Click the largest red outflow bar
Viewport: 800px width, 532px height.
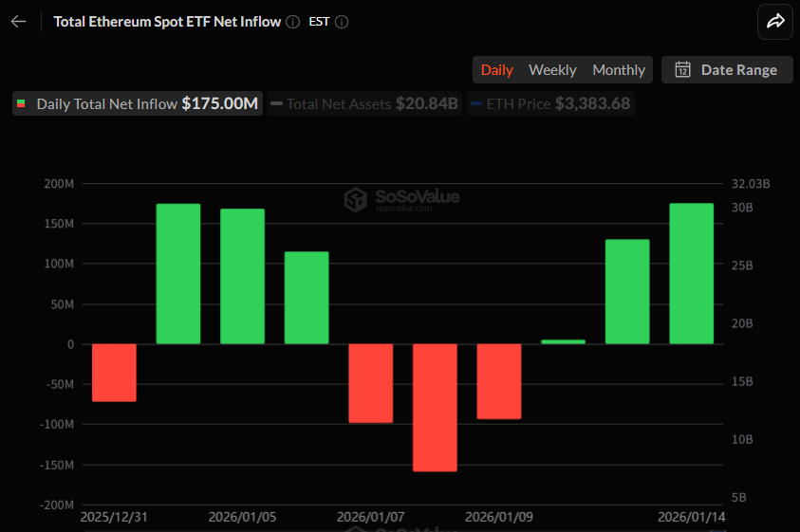(435, 407)
